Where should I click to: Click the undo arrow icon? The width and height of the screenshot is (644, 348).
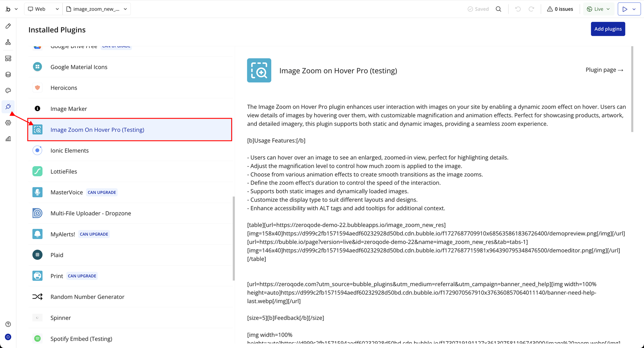pyautogui.click(x=518, y=9)
